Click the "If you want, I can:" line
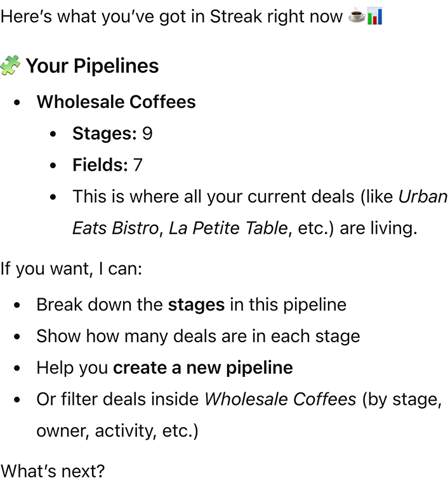The width and height of the screenshot is (448, 490). click(x=71, y=268)
